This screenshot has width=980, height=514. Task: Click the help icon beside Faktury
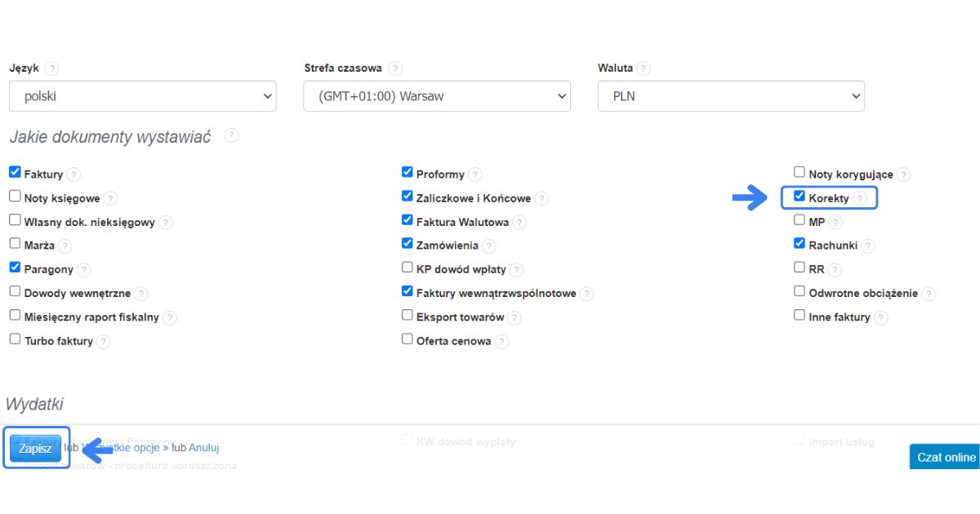click(x=73, y=175)
